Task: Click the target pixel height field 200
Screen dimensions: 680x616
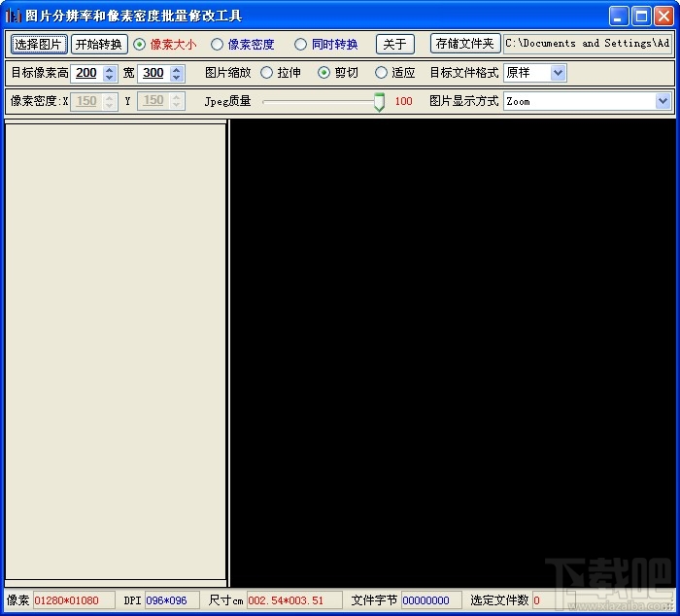Action: (86, 73)
